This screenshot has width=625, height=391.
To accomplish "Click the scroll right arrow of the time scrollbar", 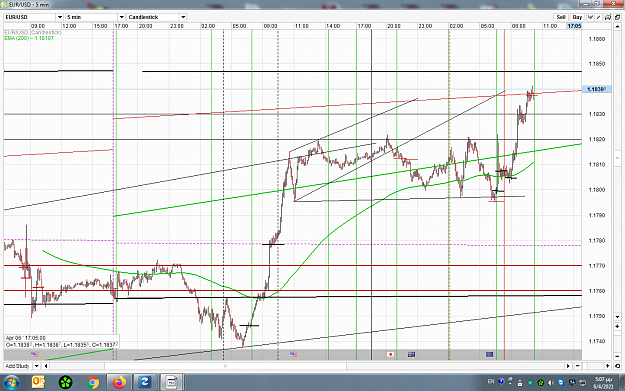I will point(568,366).
